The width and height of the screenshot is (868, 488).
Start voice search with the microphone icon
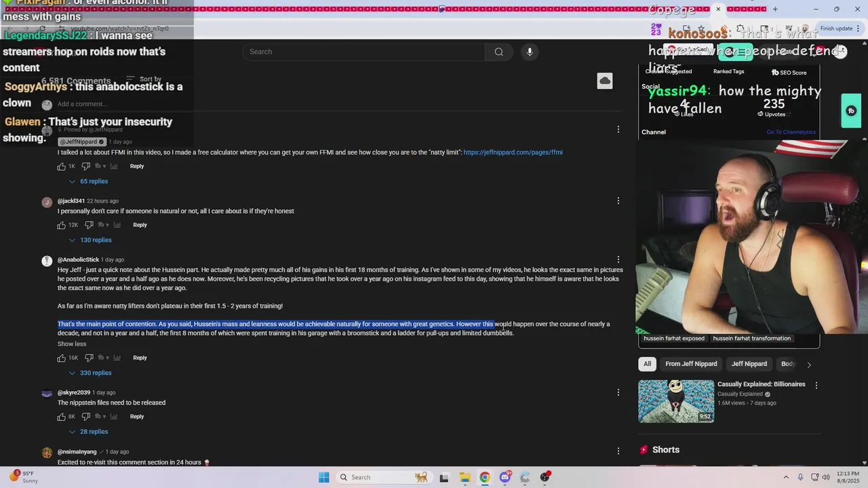[x=530, y=52]
